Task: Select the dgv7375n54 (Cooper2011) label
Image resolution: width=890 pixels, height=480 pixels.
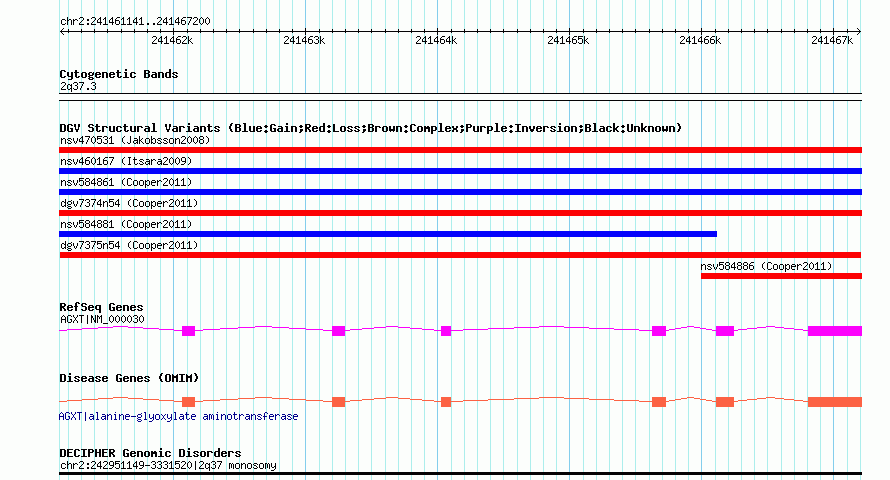Action: (x=129, y=245)
